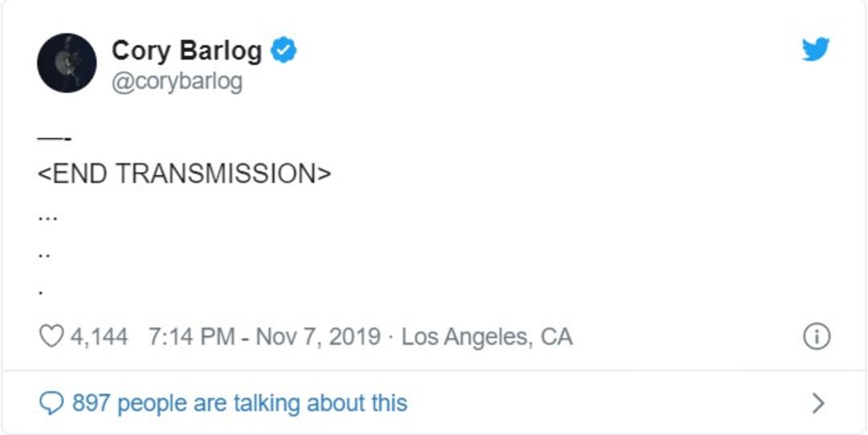Viewport: 868px width, 435px height.
Task: Click the <END TRANSMISSION> tweet text
Action: pyautogui.click(x=184, y=174)
